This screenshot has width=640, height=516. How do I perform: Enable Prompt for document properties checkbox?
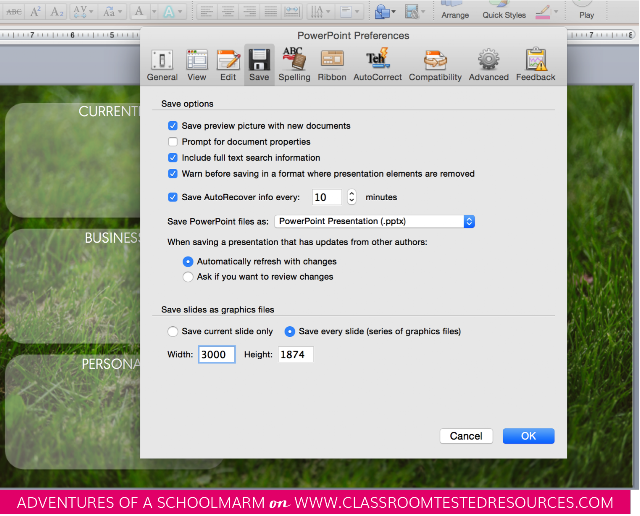[173, 142]
